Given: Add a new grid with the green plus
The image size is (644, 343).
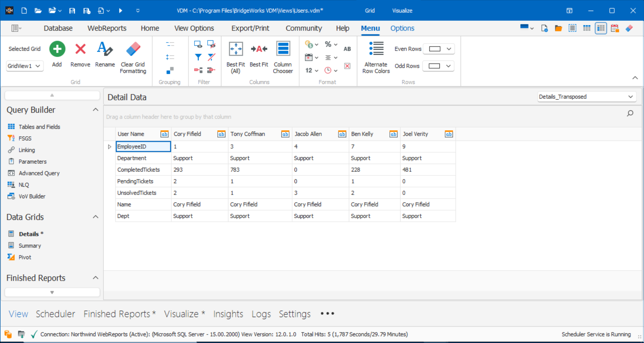Looking at the screenshot, I should pos(57,49).
